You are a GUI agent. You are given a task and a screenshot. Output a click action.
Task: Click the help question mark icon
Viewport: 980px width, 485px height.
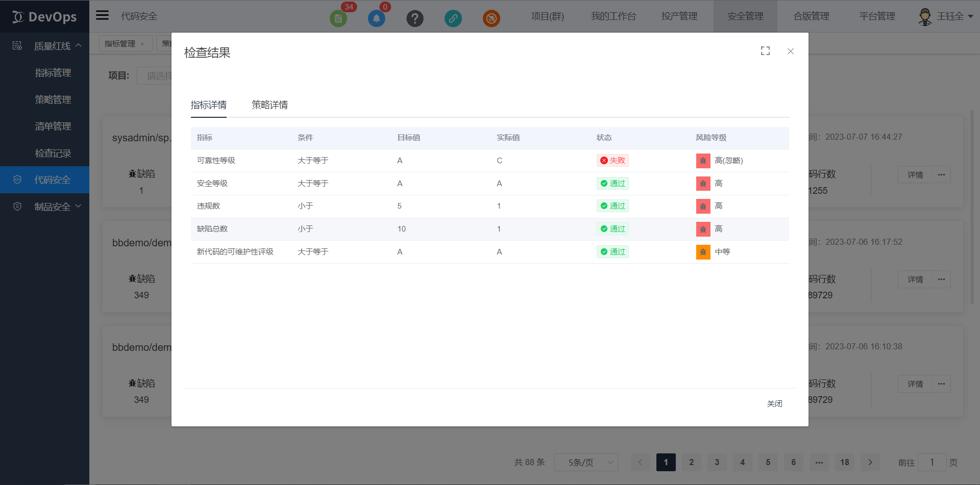click(x=415, y=18)
